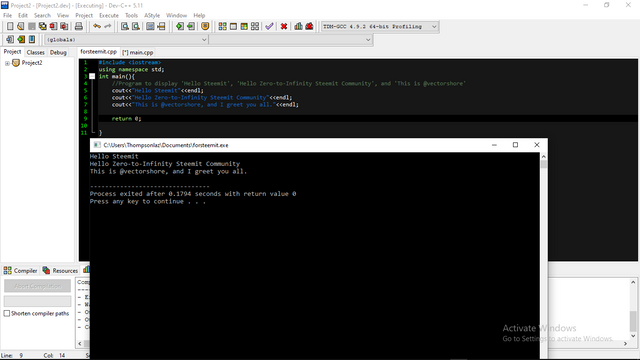
Task: Open the AStyle menu
Action: coord(152,16)
